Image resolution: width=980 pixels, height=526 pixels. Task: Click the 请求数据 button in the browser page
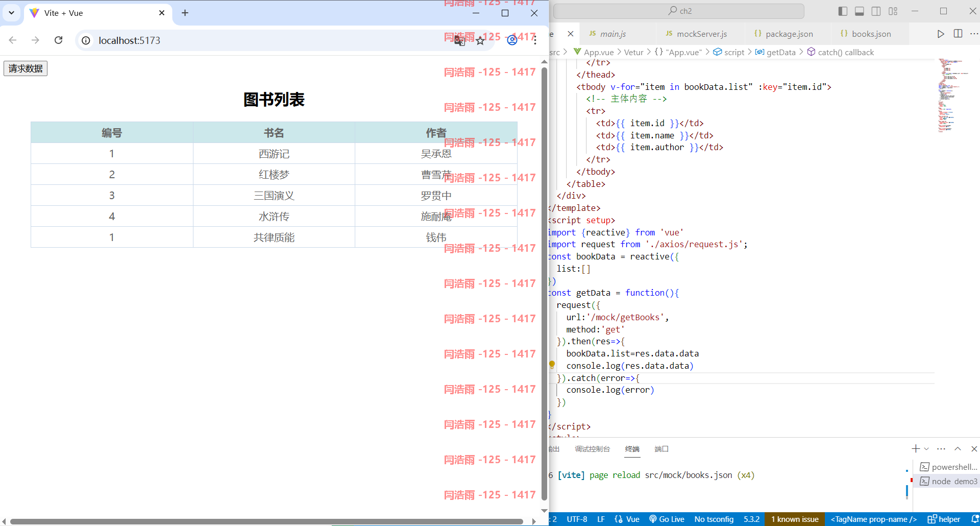point(26,68)
